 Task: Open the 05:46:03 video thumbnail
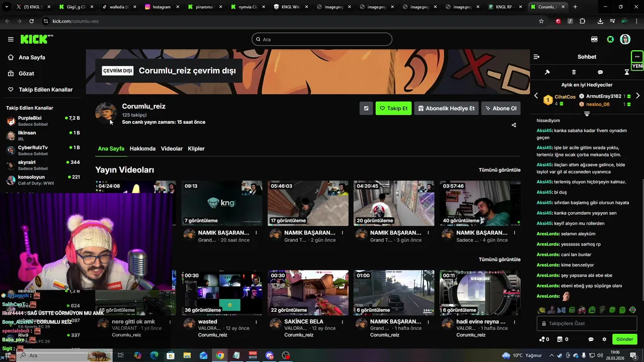[308, 203]
